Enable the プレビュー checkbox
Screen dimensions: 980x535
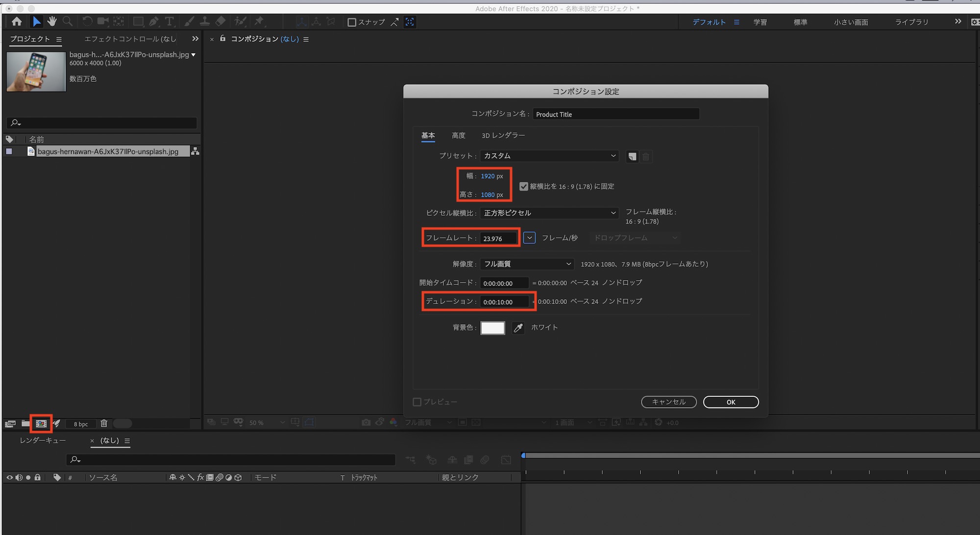(x=417, y=402)
